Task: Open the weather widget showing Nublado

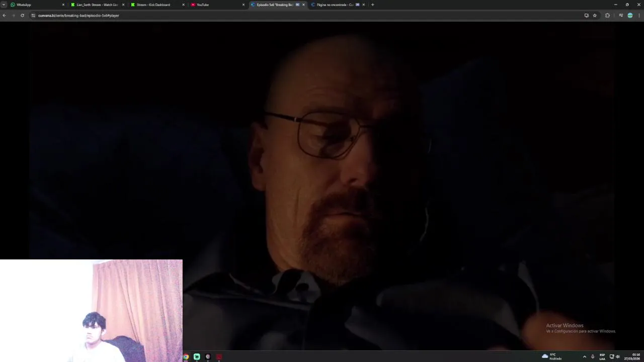Action: [552, 356]
